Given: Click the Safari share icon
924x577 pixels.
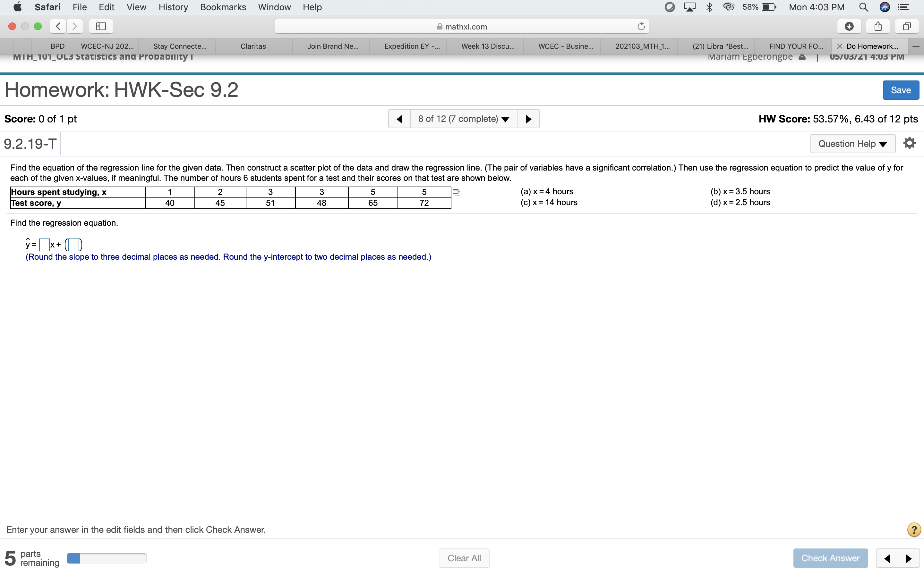Looking at the screenshot, I should 878,26.
